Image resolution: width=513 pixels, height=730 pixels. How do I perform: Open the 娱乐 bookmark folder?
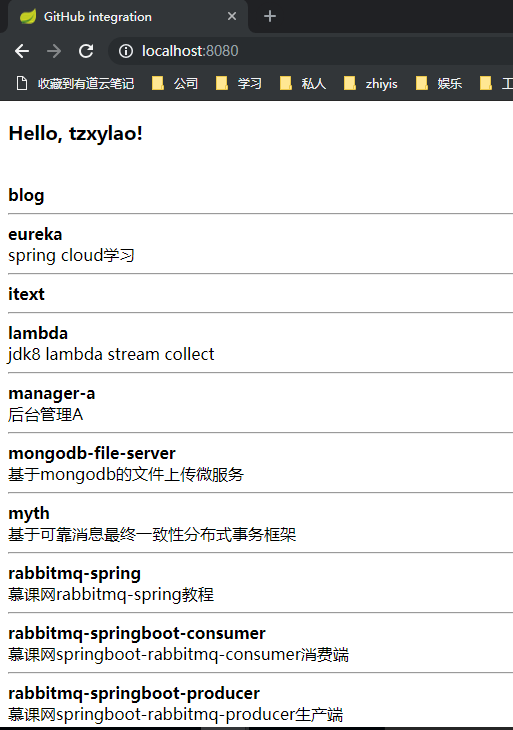[x=439, y=84]
